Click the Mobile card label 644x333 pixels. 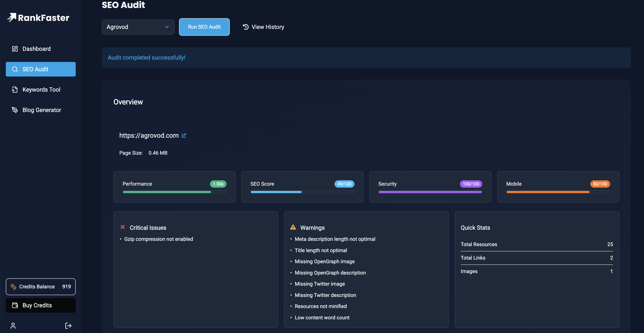tap(514, 184)
